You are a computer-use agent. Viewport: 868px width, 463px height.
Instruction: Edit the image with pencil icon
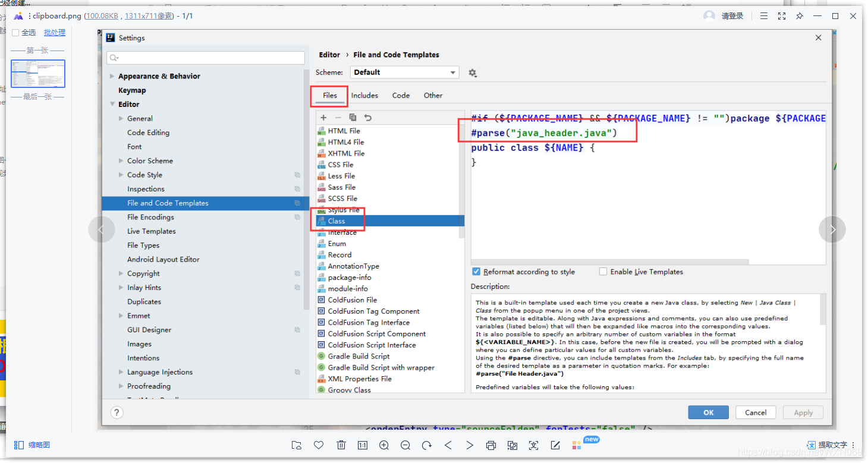[555, 445]
